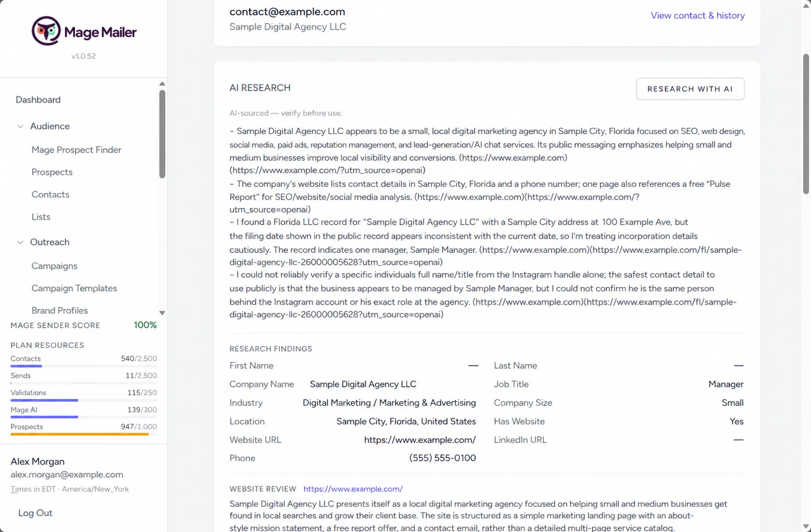Click Company Name value Sample Digital Agency LLC

(x=363, y=384)
